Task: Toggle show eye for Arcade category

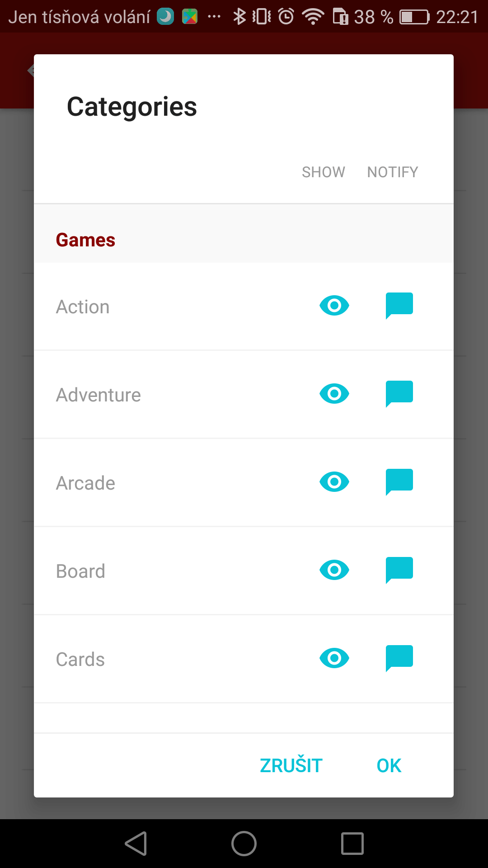Action: tap(334, 482)
